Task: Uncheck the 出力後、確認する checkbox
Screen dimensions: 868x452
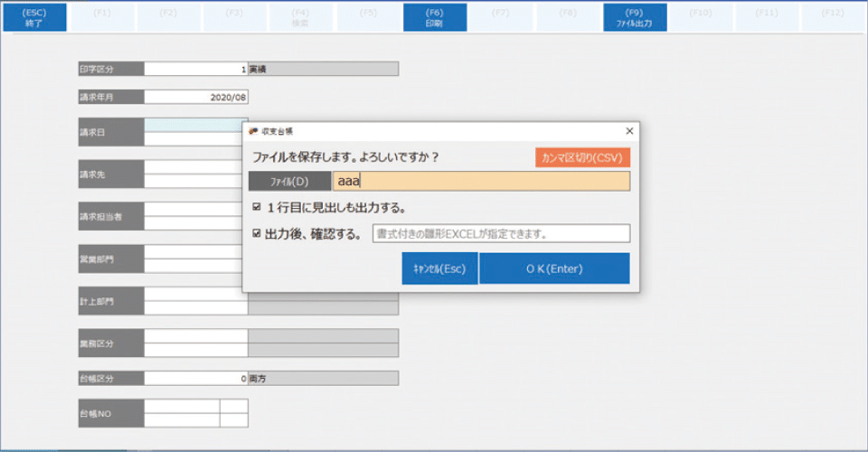Action: [x=258, y=234]
